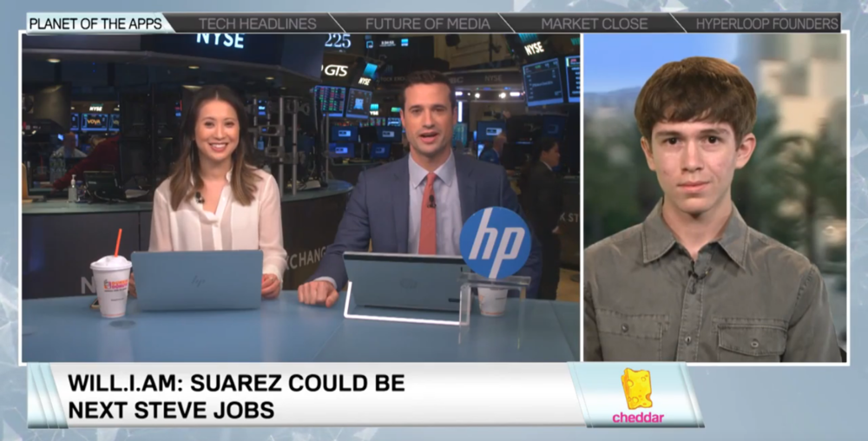Open the Future of Media segment tab
The image size is (868, 441).
coord(427,23)
